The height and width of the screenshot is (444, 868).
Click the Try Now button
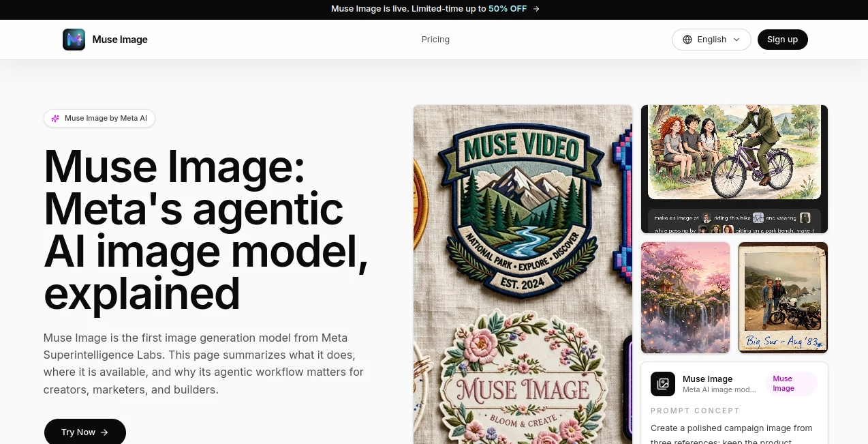point(85,432)
